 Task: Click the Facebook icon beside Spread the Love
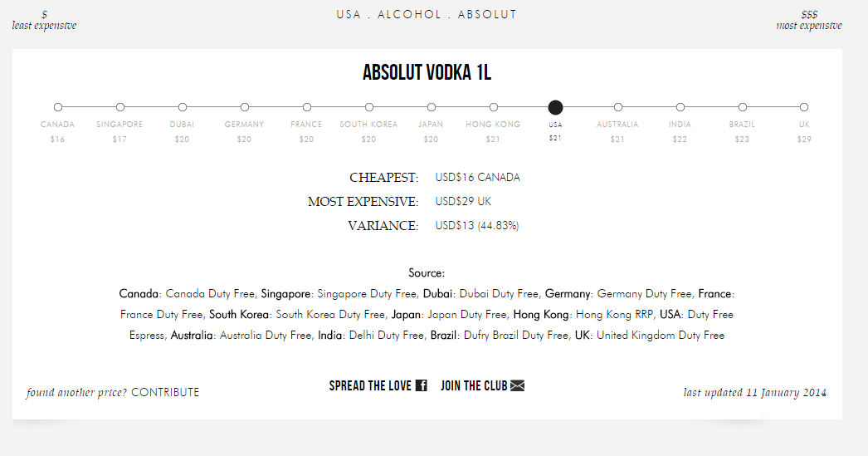pos(421,385)
